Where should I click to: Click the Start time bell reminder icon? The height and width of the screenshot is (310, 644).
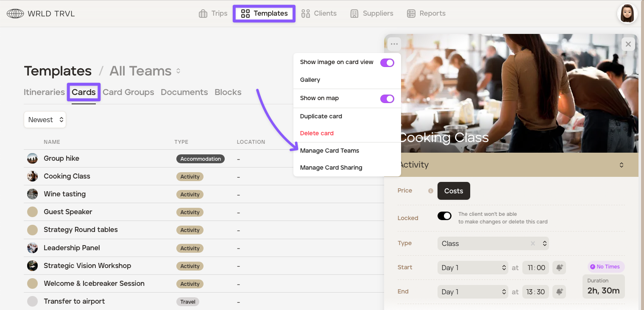pos(560,268)
